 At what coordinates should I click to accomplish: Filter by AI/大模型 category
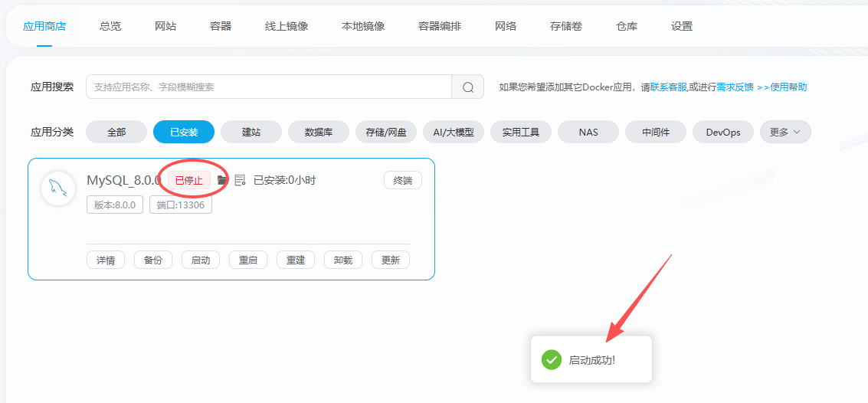[454, 132]
